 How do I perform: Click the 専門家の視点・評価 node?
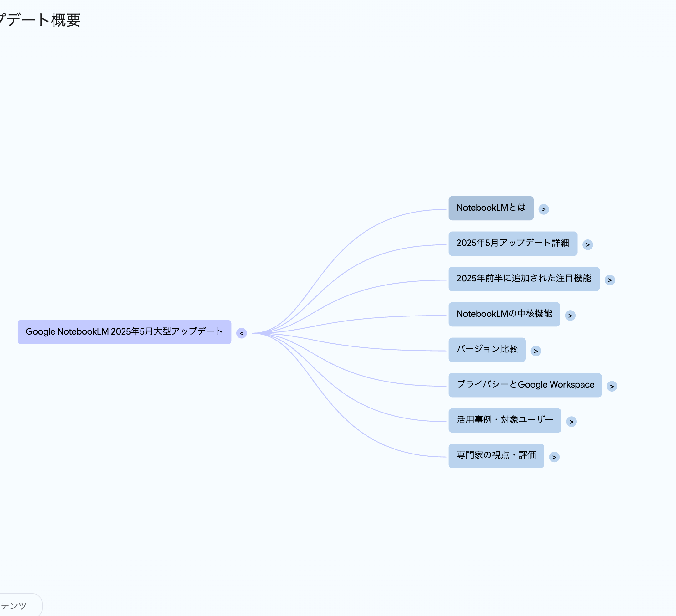[x=496, y=456]
